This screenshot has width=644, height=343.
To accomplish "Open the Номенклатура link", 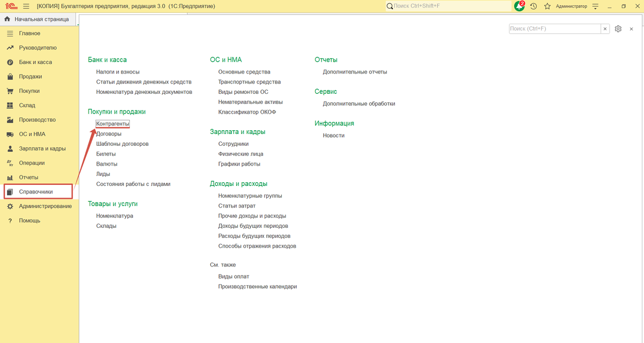I will (x=115, y=216).
